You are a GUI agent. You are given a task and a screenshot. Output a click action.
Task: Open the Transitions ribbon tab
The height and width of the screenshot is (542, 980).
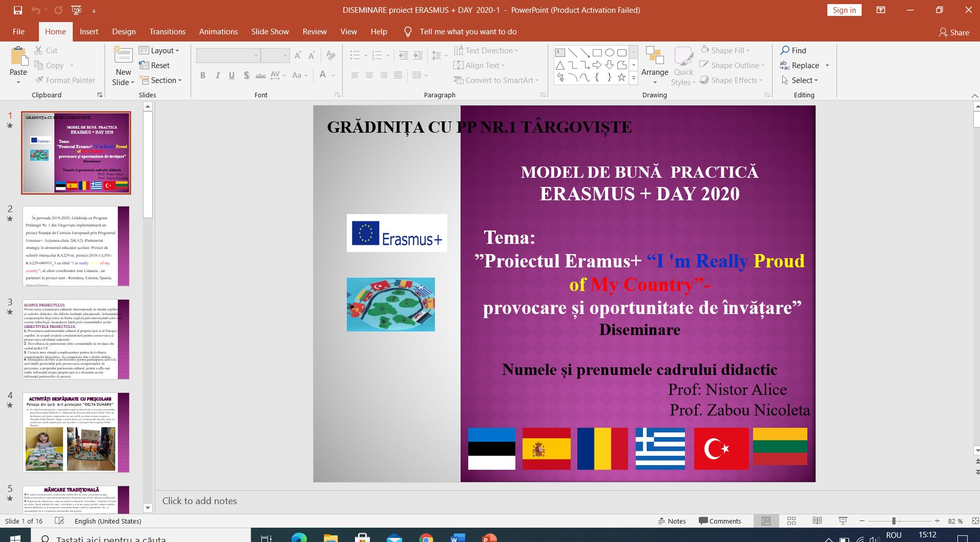point(167,32)
